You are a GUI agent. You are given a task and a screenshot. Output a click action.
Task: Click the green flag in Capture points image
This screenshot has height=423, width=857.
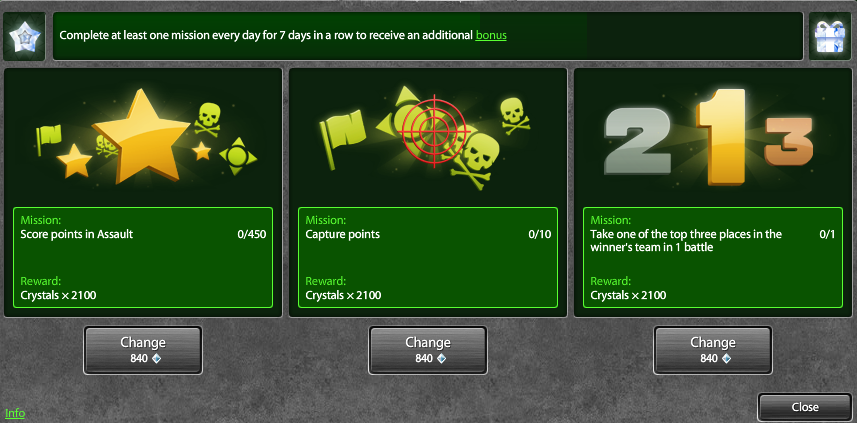click(343, 139)
